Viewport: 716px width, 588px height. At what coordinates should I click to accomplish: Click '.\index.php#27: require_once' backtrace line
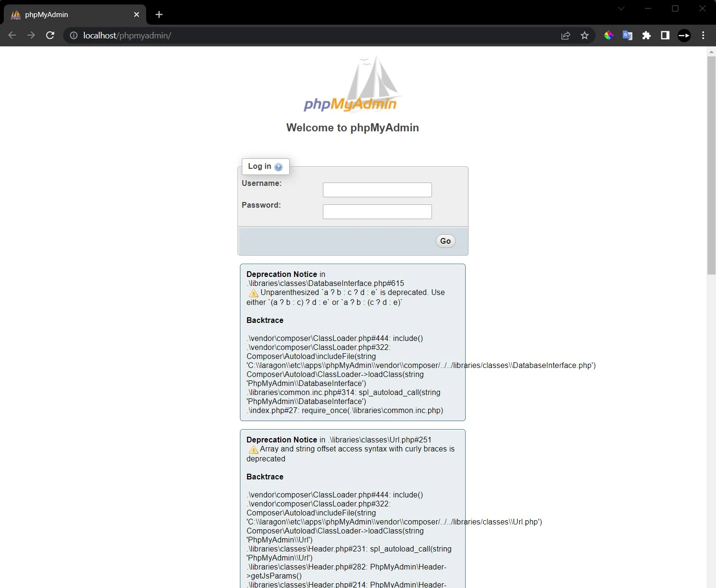pyautogui.click(x=345, y=411)
